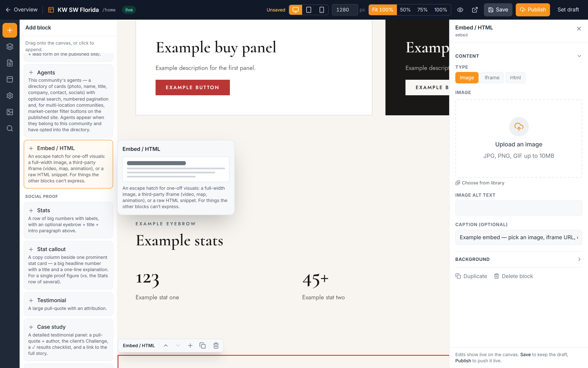Toggle preview with the eye icon

(460, 10)
